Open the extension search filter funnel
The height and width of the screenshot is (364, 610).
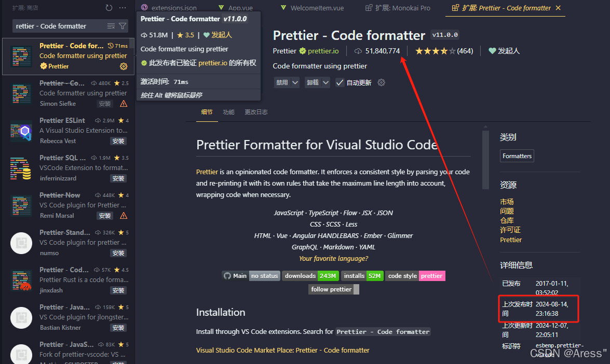pos(123,26)
